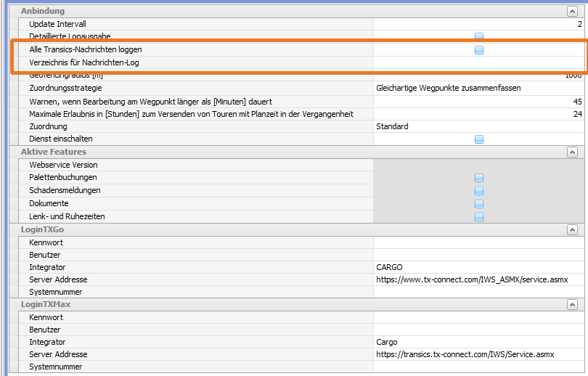Enable Dienst einschalten checkbox
588x376 pixels.
click(x=479, y=139)
